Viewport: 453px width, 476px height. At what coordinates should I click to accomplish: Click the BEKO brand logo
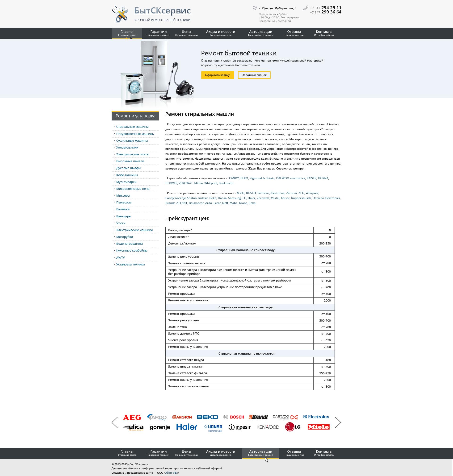207,417
